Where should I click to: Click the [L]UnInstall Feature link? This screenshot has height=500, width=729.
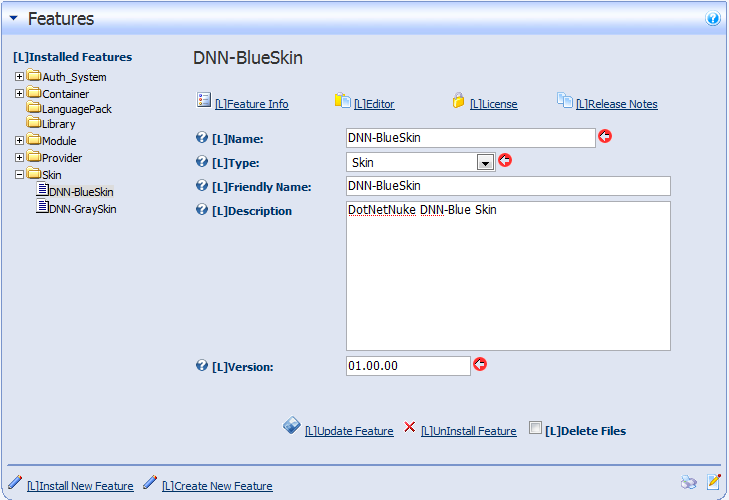[469, 431]
